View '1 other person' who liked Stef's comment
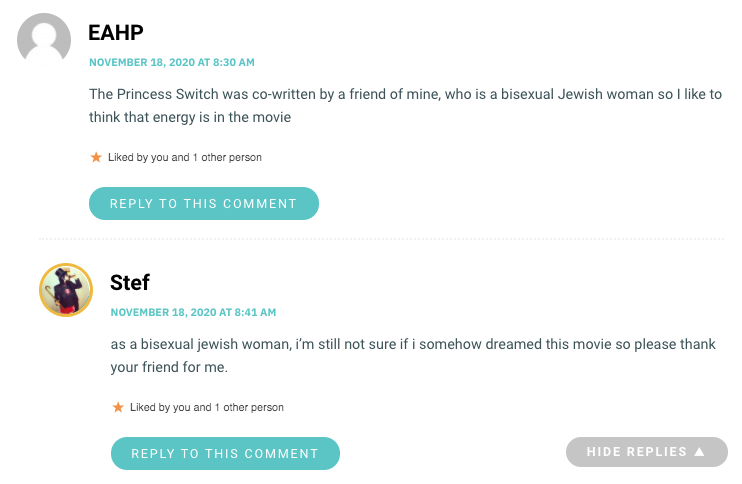 (249, 407)
